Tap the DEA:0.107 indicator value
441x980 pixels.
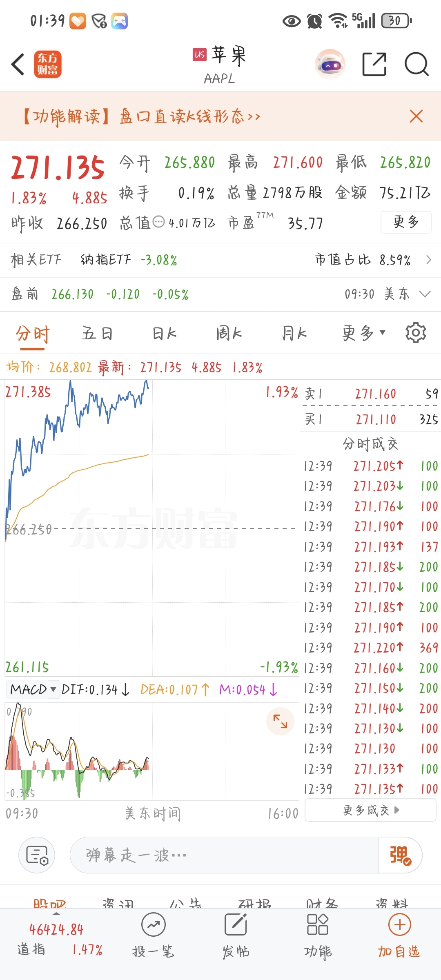175,690
